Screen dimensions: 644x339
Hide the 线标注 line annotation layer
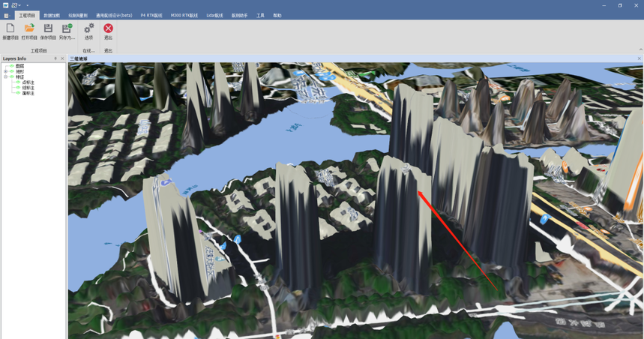tap(18, 88)
